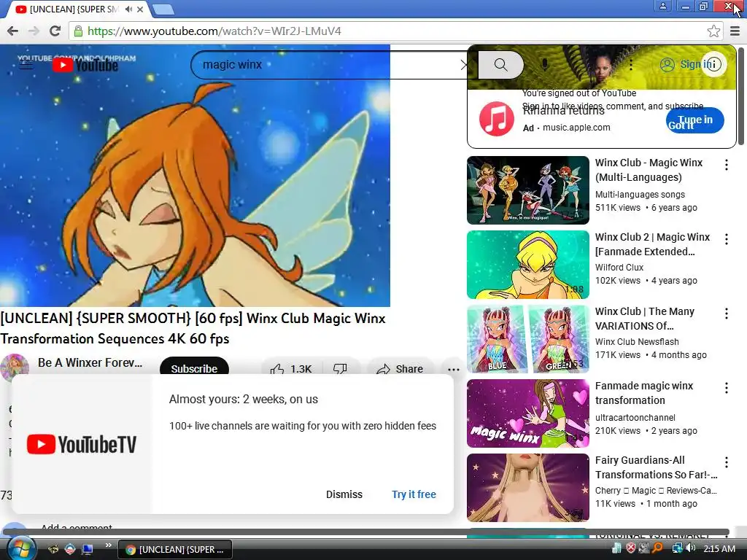
Task: Open the Chrome menu icon
Action: coord(735,31)
